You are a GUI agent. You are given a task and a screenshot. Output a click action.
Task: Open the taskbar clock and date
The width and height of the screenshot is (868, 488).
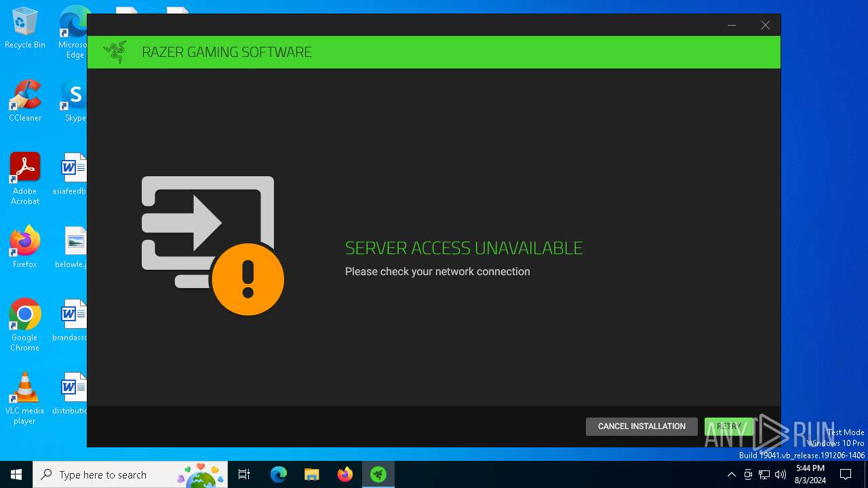(810, 474)
